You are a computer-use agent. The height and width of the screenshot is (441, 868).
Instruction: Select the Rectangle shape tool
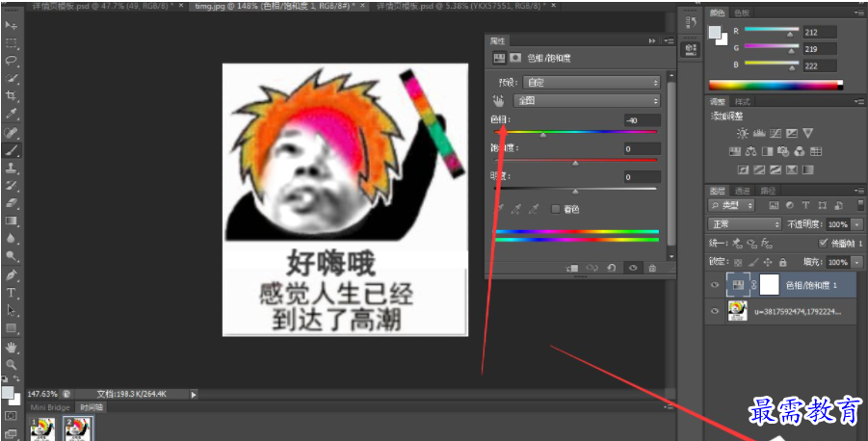click(11, 328)
